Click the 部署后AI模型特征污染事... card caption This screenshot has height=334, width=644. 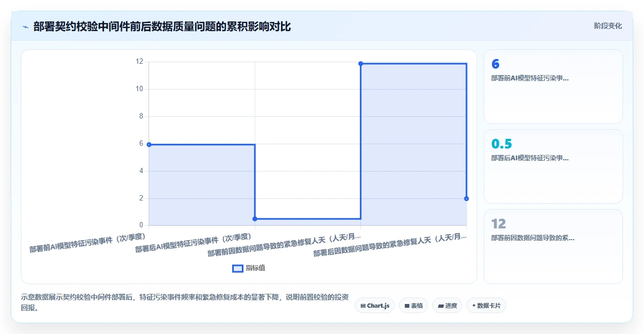(530, 158)
